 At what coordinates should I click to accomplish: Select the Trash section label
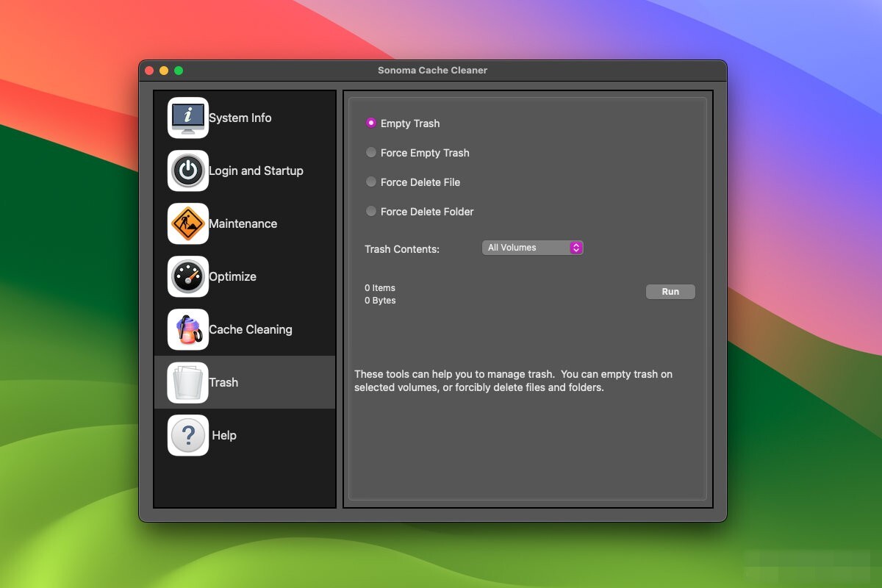[x=223, y=382]
